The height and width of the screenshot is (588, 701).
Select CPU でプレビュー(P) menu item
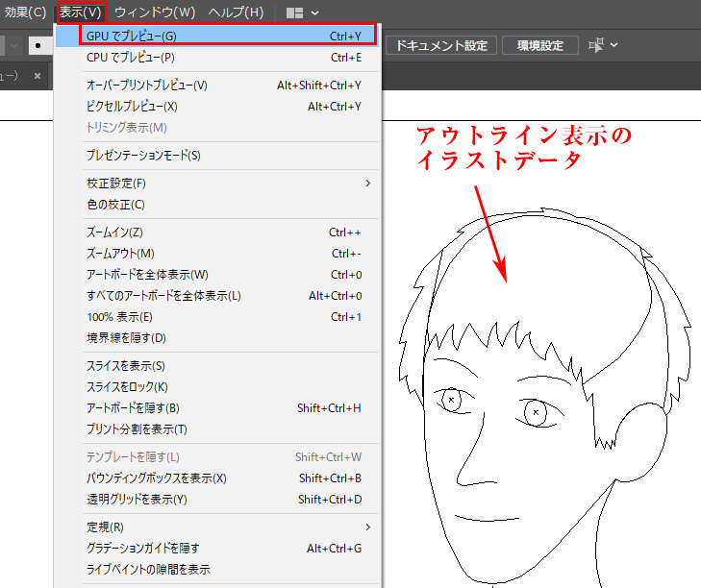tap(216, 58)
